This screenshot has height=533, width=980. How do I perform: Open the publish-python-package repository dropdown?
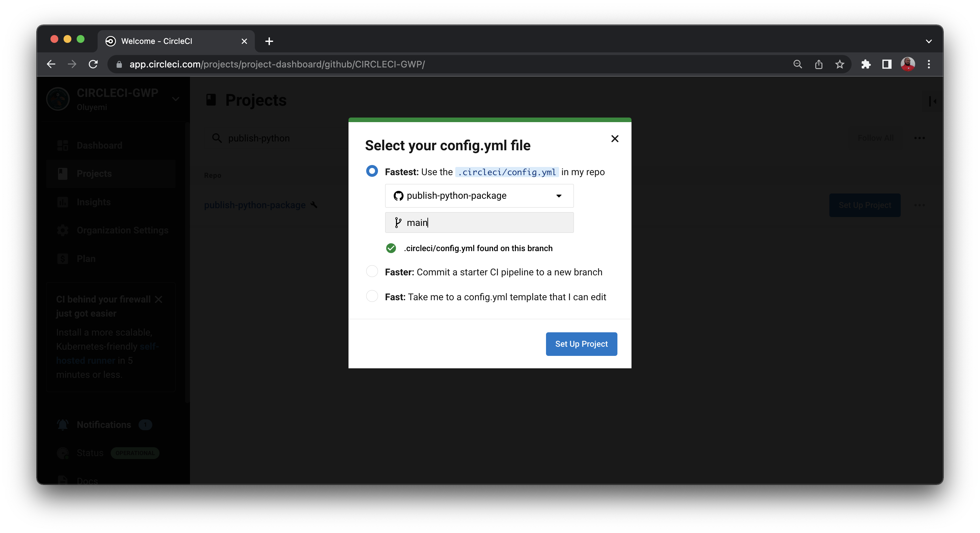(x=558, y=196)
